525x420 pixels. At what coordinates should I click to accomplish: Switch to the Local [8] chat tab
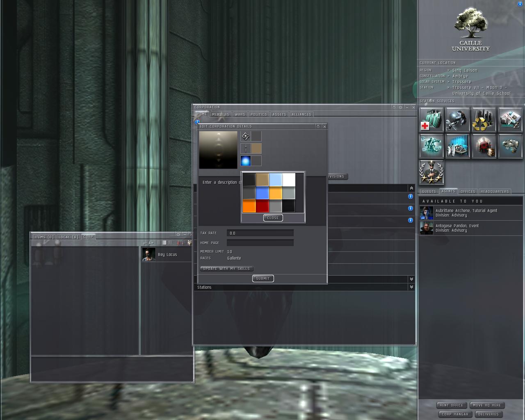(68, 237)
